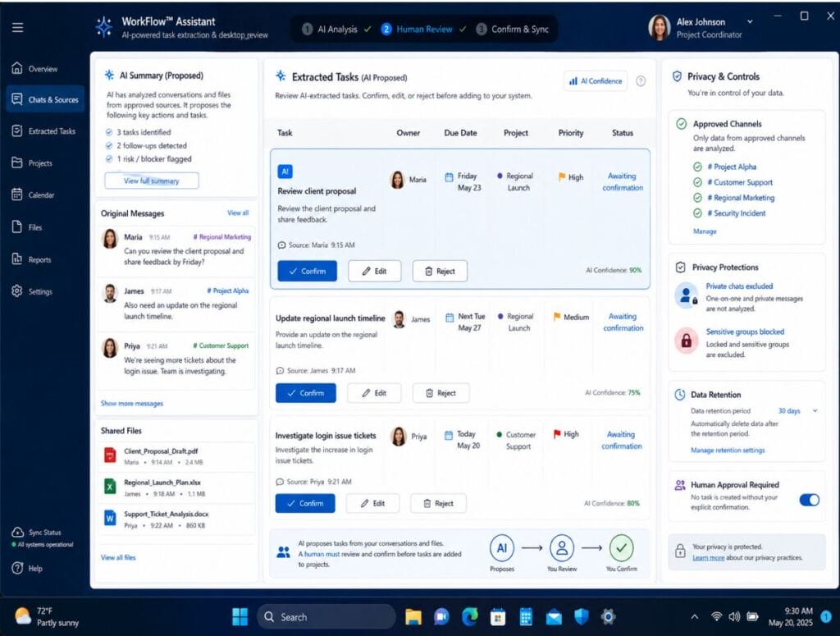The width and height of the screenshot is (840, 636).
Task: Open the 30 days retention period dropdown
Action: 797,410
